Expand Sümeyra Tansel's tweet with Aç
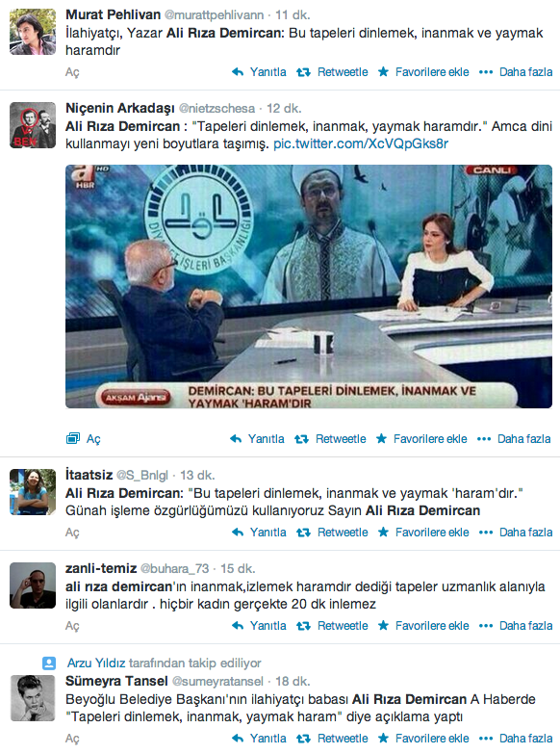The width and height of the screenshot is (560, 754). pos(72,739)
